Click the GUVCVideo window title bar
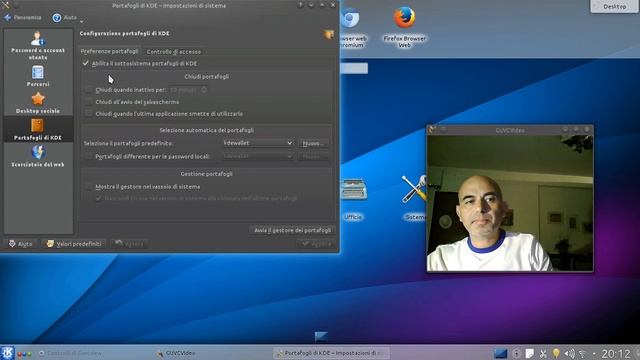The image size is (640, 360). point(510,130)
